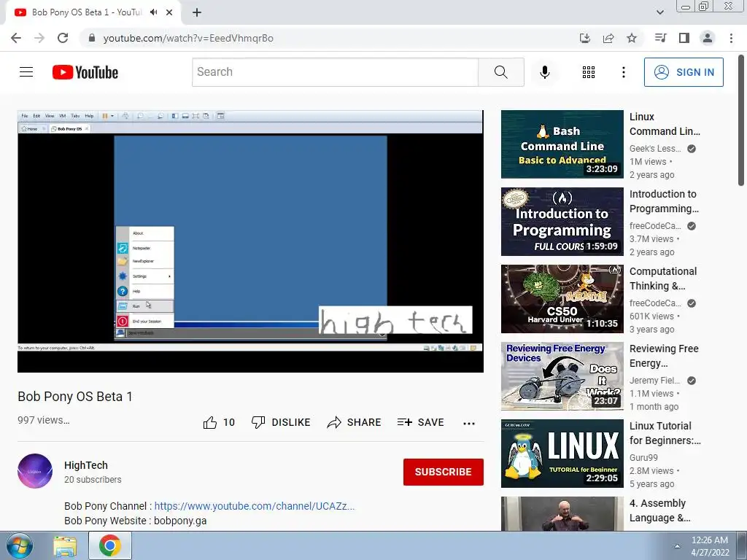Toggle Chrome side panel
747x560 pixels.
(684, 38)
